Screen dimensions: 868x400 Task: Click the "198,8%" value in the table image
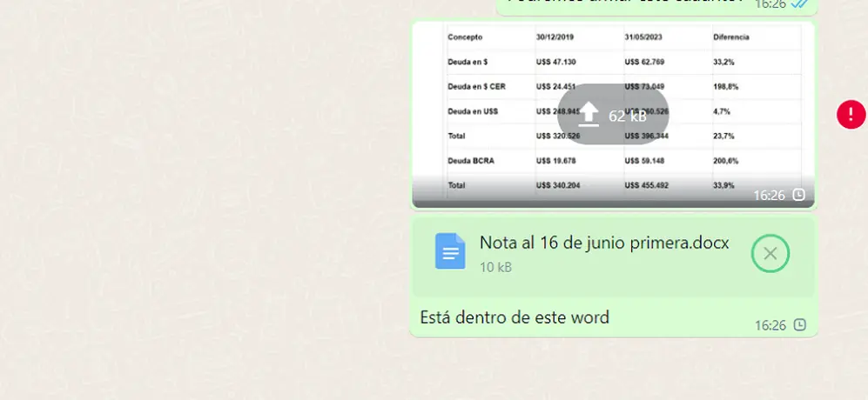pyautogui.click(x=726, y=87)
